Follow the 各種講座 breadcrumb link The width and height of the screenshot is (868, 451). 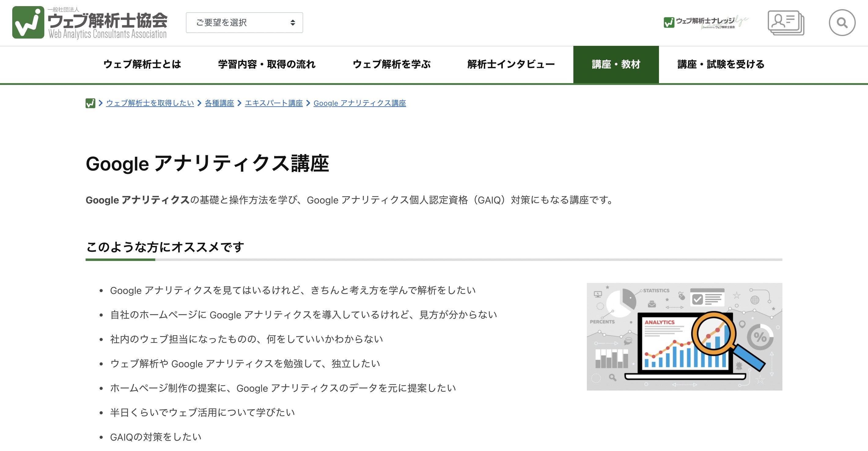click(x=219, y=103)
